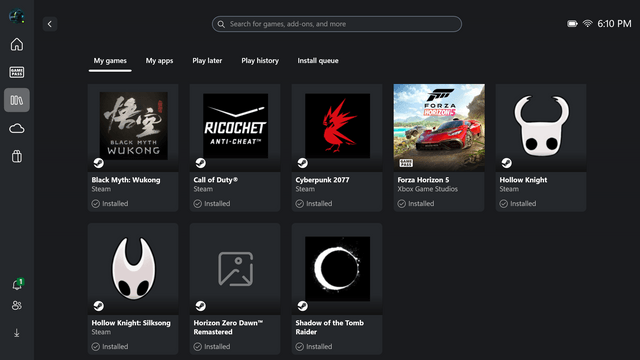
Task: Select the Cyberpunk 2077 title
Action: pos(322,180)
